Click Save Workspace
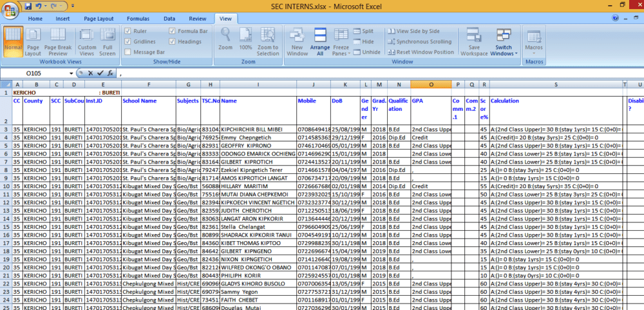 (473, 41)
